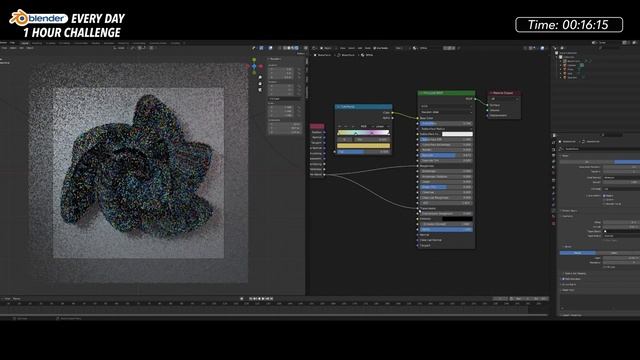
Task: Open the Output properties tab icon
Action: [554, 155]
